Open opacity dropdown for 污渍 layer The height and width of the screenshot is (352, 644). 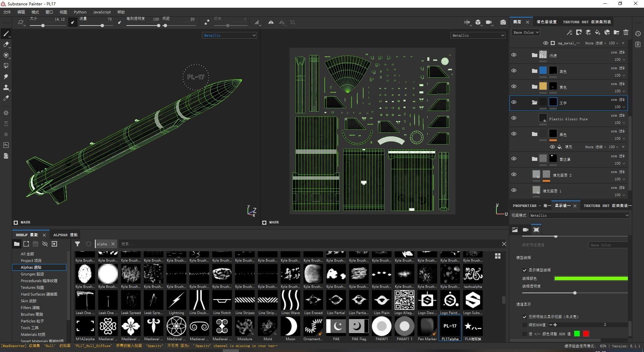620,59
